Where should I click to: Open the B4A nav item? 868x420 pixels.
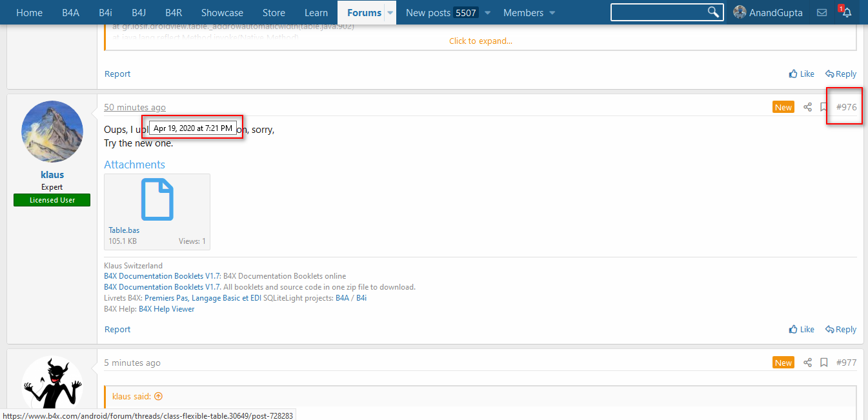[x=71, y=13]
